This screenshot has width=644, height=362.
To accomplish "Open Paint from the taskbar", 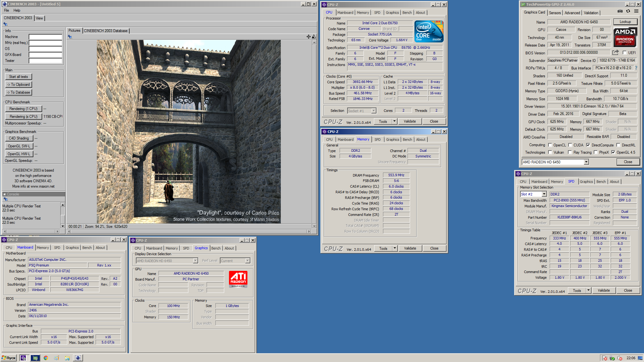I will [x=57, y=358].
